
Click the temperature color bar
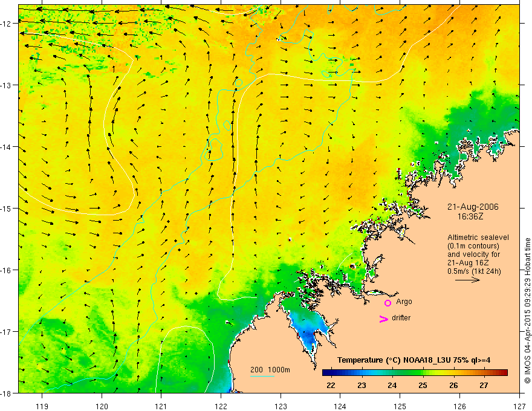pyautogui.click(x=415, y=372)
